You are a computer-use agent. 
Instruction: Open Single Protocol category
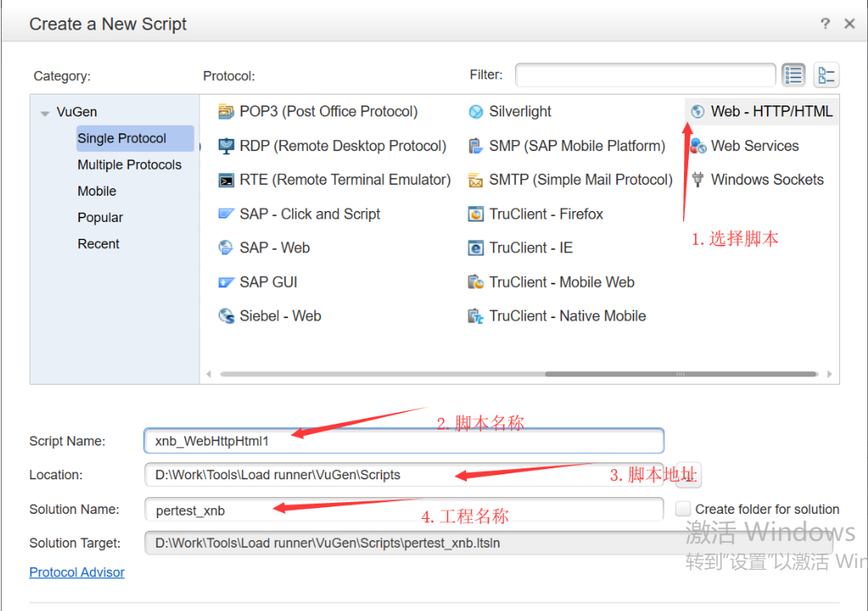(135, 138)
